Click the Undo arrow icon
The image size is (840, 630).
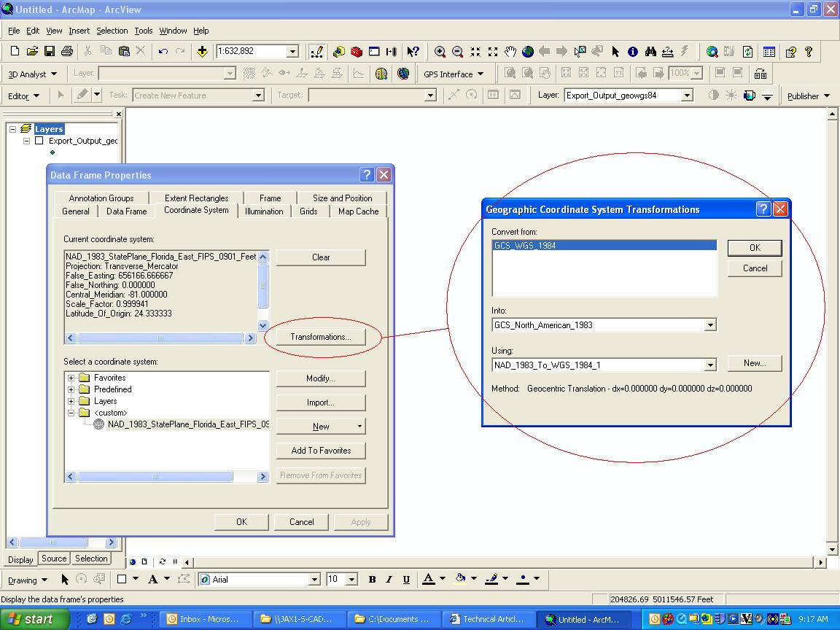coord(163,52)
